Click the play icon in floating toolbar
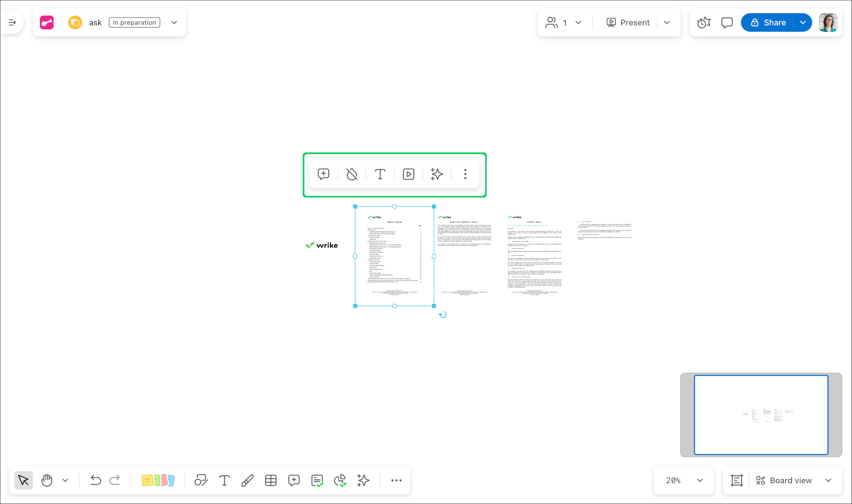 click(408, 174)
